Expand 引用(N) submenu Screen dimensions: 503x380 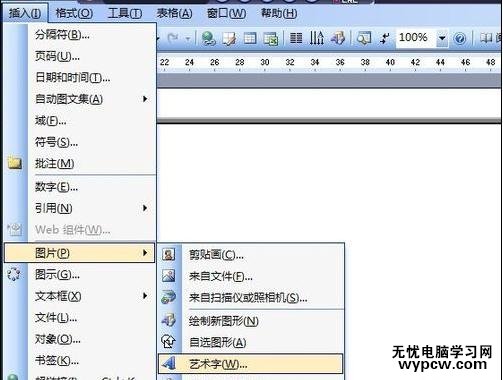[x=92, y=208]
